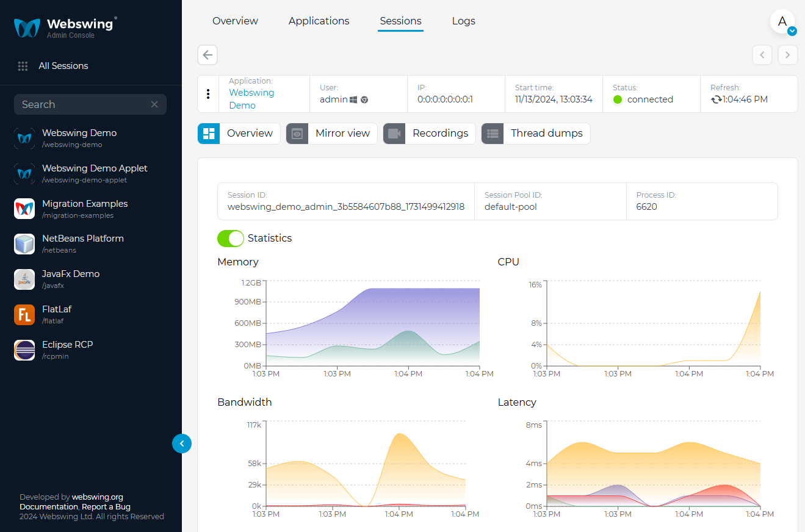Screen dimensions: 805x532
Task: Open the webswing.org link
Action: [x=98, y=497]
